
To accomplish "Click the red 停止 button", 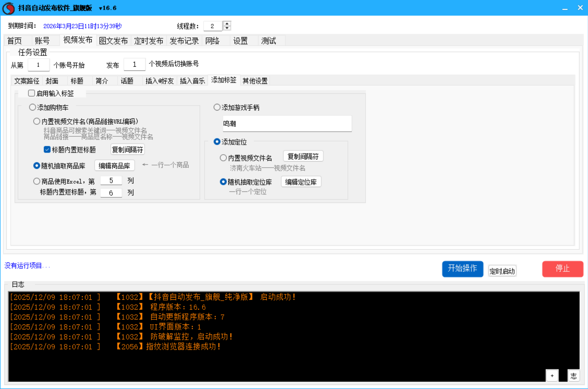I will (x=562, y=269).
